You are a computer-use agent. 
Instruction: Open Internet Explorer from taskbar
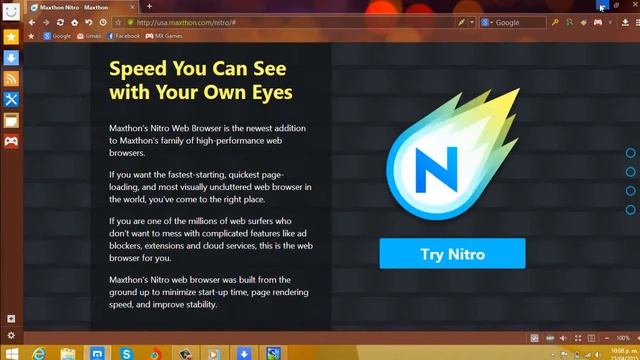point(39,353)
